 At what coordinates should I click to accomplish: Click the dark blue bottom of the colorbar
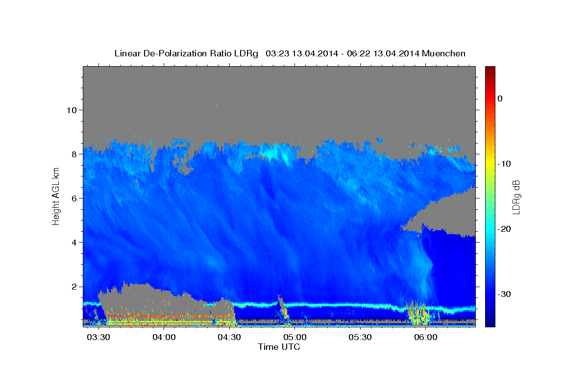(x=490, y=322)
